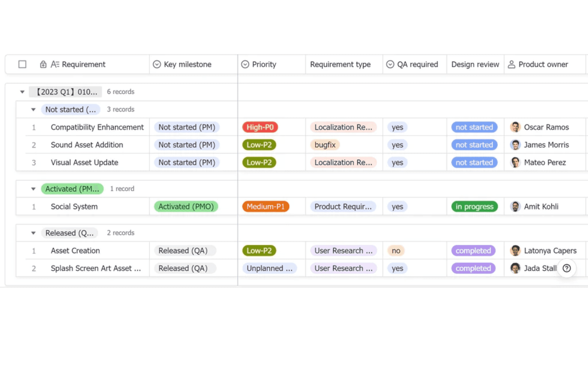Image resolution: width=588 pixels, height=369 pixels.
Task: Click the QA required column circle icon
Action: [x=390, y=64]
